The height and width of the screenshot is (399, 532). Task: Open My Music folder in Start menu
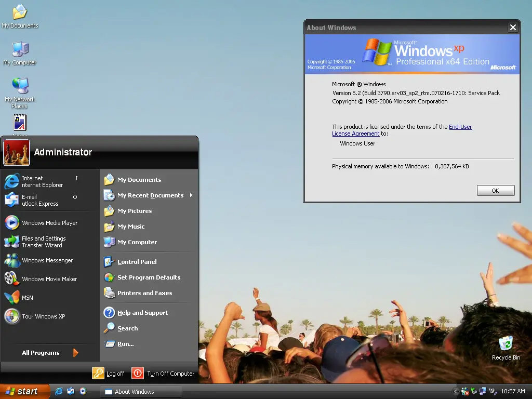pos(149,227)
